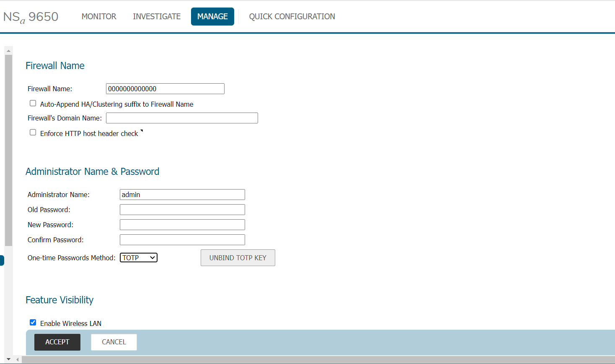Check Enforce HTTP host header check
615x364 pixels.
[33, 133]
